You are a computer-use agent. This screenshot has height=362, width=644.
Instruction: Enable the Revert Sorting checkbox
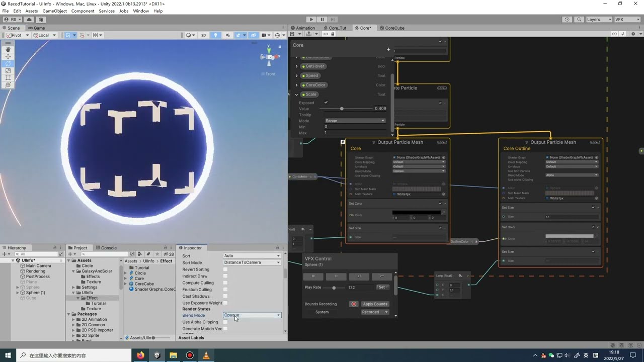225,269
